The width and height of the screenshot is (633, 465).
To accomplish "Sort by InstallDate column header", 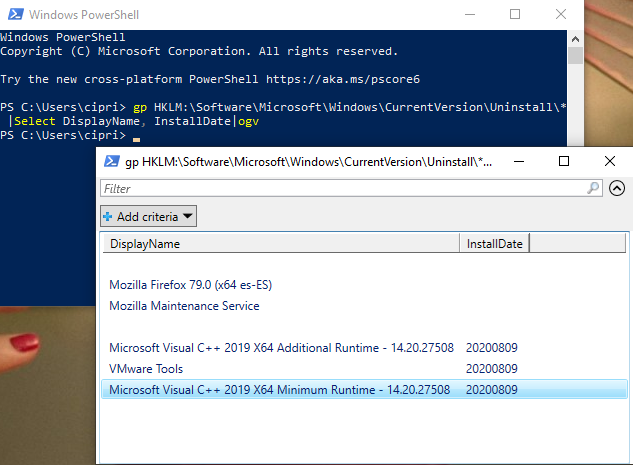I will click(494, 244).
